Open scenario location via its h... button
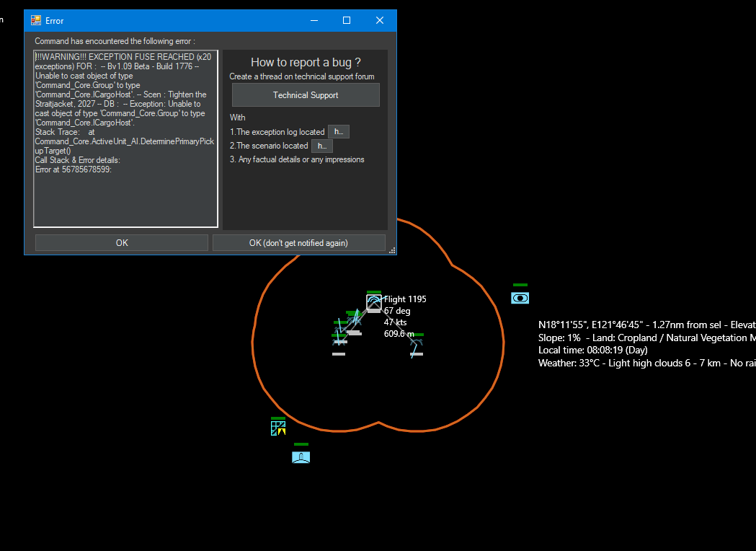This screenshot has width=756, height=551. (x=322, y=146)
